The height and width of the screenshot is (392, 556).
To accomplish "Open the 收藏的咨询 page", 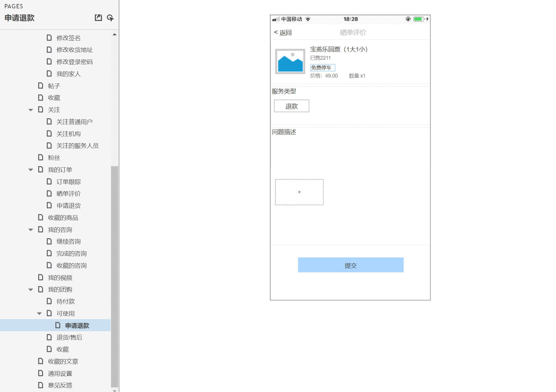I will pos(72,265).
